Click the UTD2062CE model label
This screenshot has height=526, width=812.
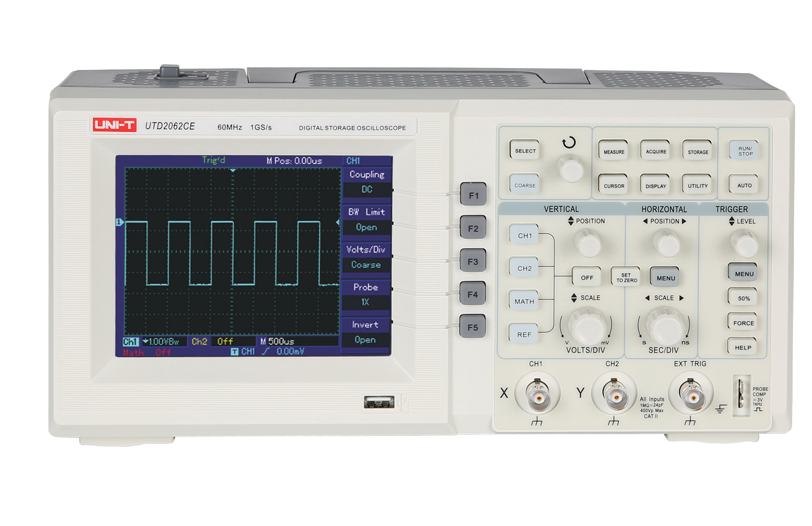coord(170,126)
